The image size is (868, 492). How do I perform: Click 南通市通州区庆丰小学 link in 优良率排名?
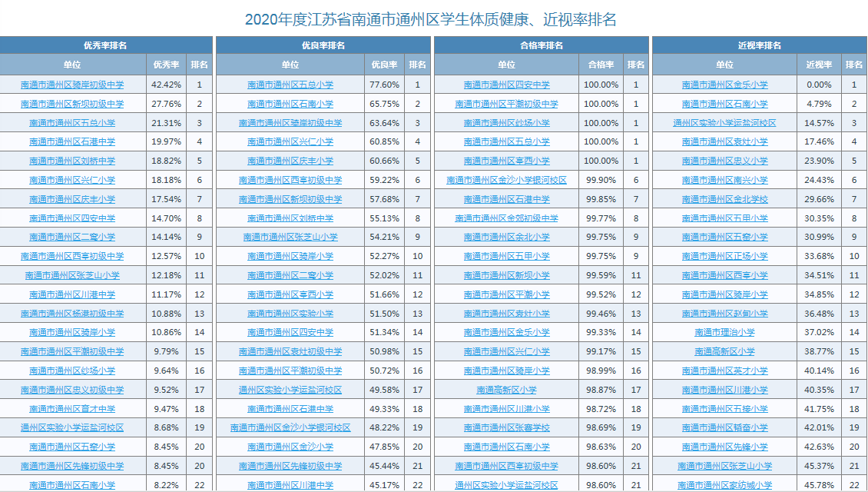pos(290,161)
